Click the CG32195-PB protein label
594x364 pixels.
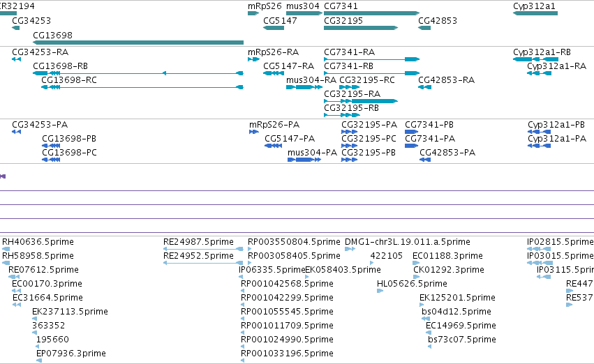[x=369, y=153]
